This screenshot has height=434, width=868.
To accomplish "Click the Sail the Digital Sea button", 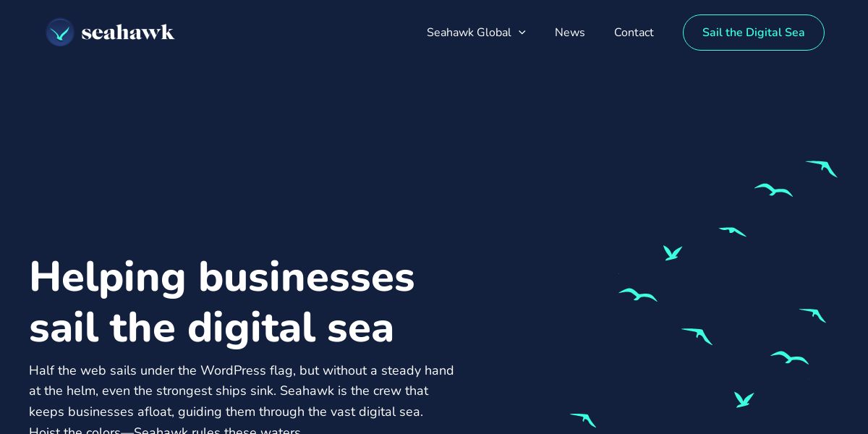I will click(x=754, y=33).
